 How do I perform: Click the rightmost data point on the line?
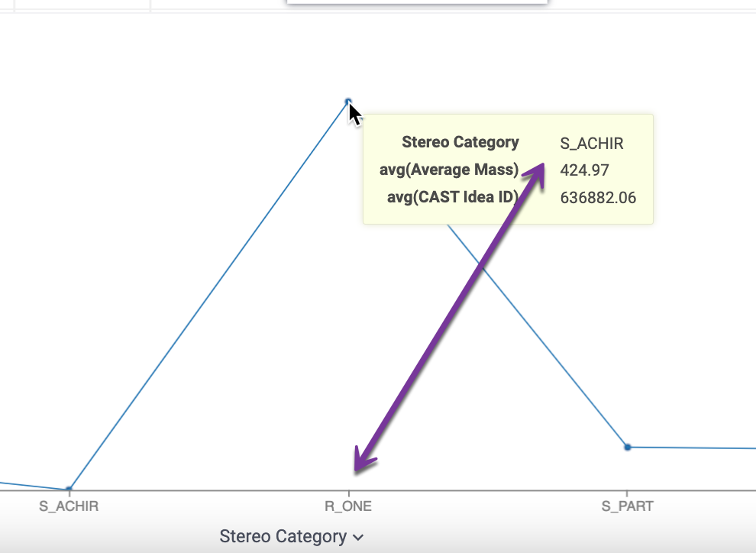click(627, 447)
